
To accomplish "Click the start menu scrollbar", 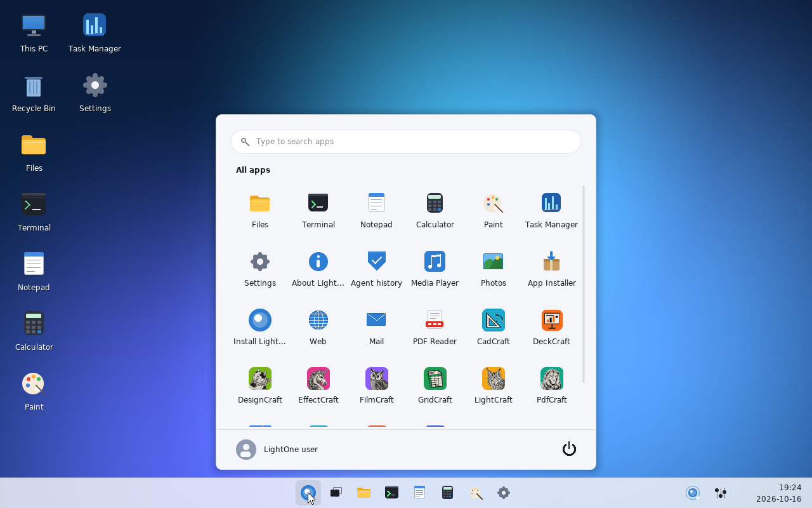I will [x=584, y=284].
